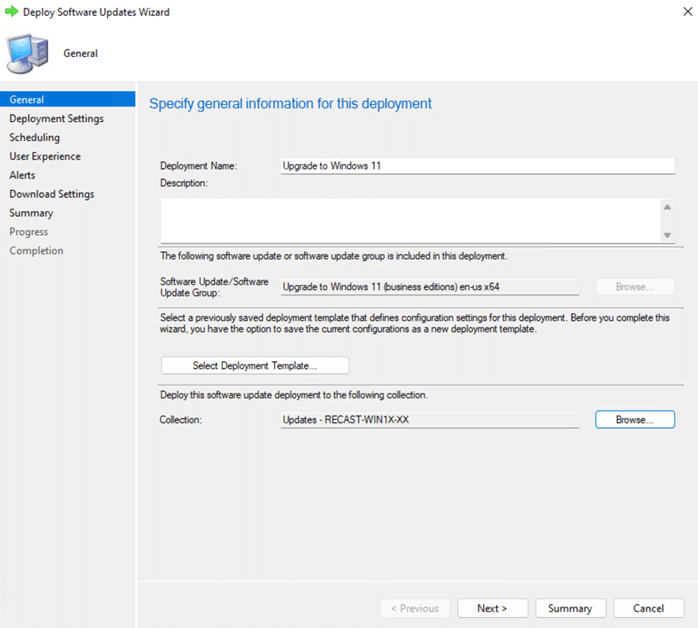Jump to the Summary page in sidebar
The width and height of the screenshot is (698, 628).
[x=32, y=213]
